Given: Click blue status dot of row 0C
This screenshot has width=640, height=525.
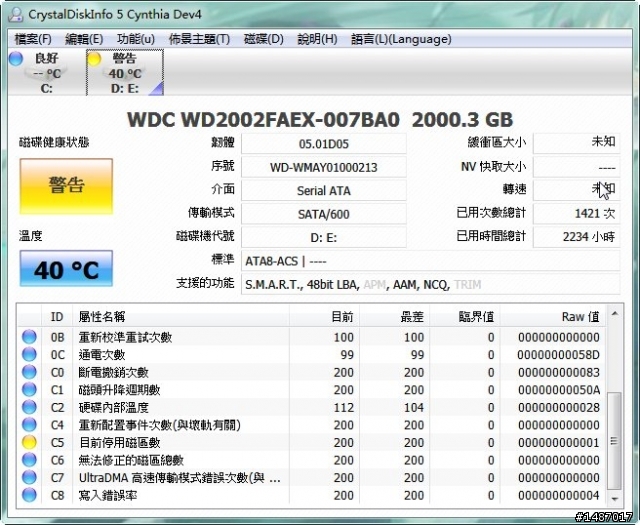Looking at the screenshot, I should click(x=29, y=355).
